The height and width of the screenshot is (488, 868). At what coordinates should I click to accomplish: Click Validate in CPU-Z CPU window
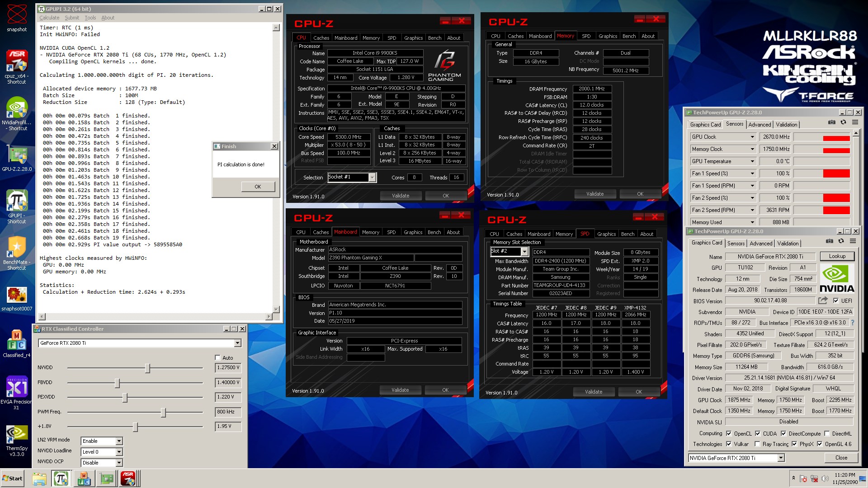(x=401, y=196)
